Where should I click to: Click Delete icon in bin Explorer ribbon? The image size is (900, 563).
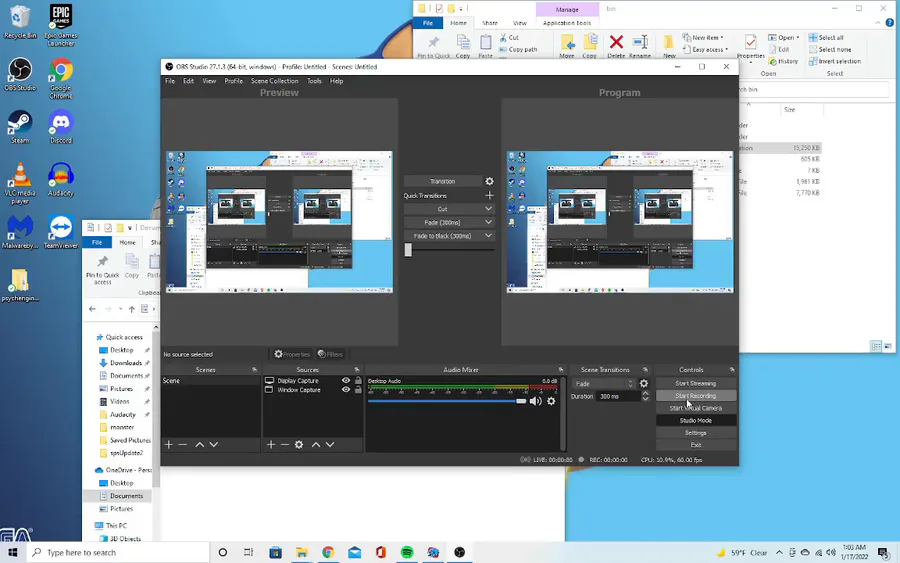click(x=616, y=46)
